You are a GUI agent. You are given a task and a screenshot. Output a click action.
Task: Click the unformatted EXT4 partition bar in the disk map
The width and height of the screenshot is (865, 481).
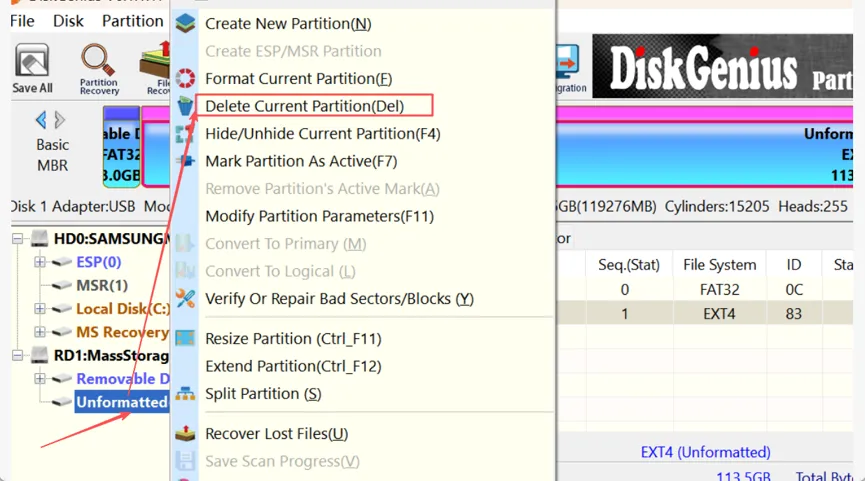[705, 146]
